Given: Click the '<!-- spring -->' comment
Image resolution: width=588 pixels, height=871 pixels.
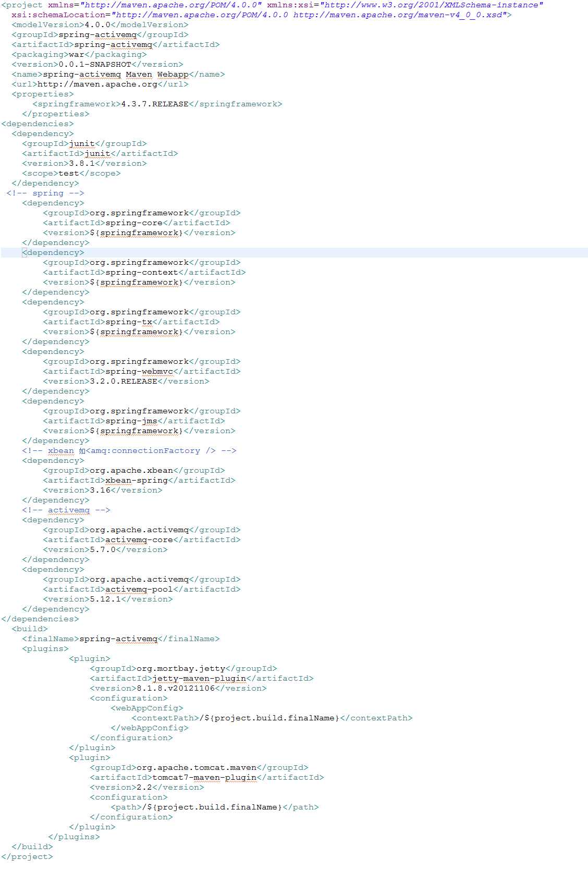Looking at the screenshot, I should click(x=45, y=193).
